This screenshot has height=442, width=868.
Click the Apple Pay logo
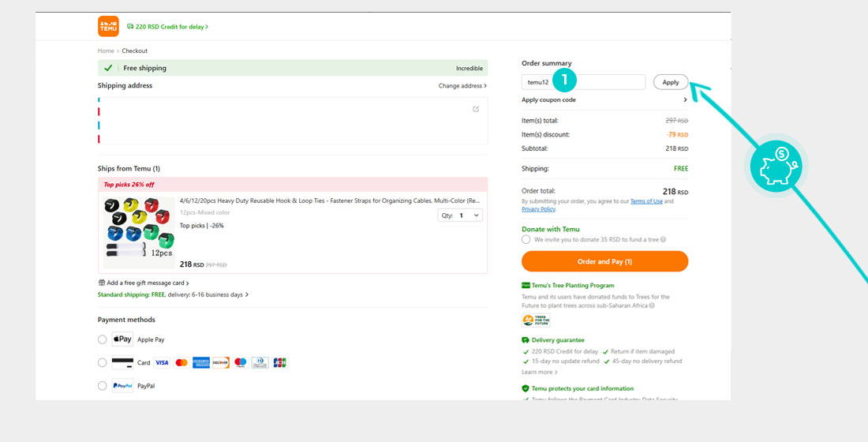122,339
